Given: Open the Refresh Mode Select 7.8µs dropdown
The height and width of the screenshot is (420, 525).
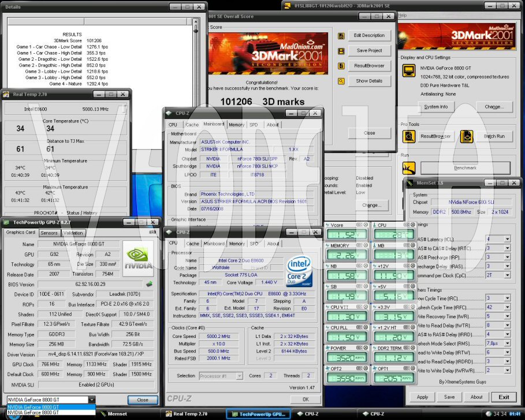Looking at the screenshot, I should click(x=508, y=343).
